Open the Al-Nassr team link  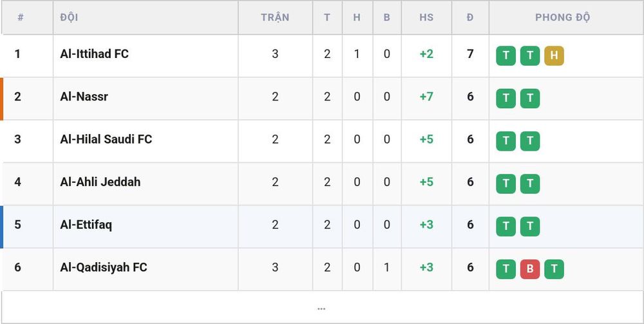click(84, 97)
